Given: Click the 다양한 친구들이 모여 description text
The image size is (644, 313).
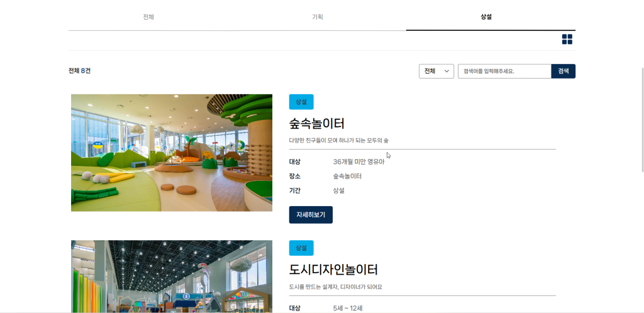Looking at the screenshot, I should [x=339, y=140].
